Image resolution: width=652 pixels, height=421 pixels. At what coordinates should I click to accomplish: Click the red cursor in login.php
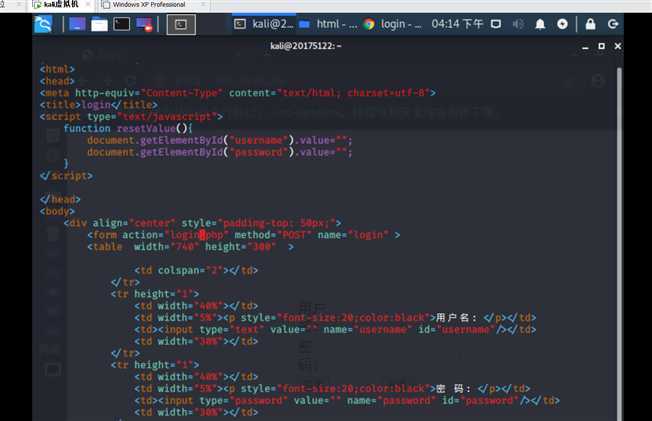tap(203, 235)
